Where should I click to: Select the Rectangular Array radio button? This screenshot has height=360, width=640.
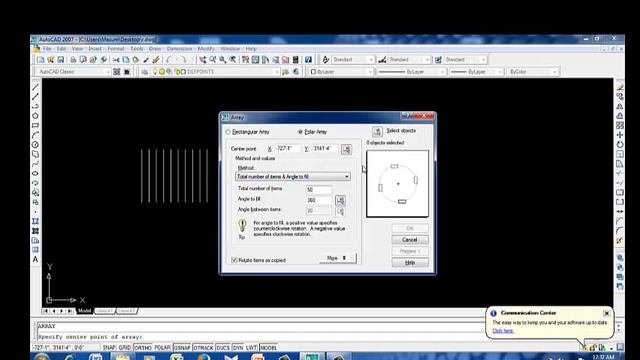228,132
